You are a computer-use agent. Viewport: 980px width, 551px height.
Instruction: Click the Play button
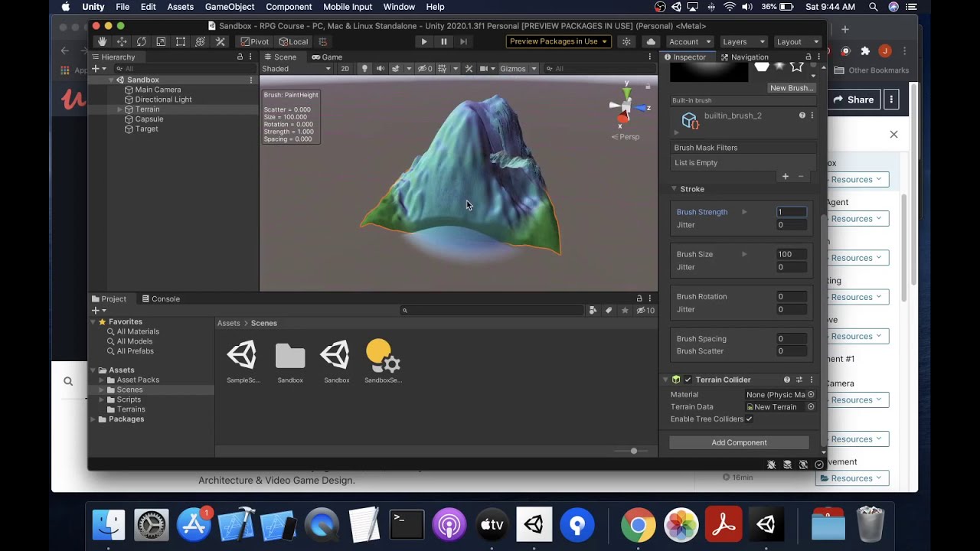tap(424, 41)
